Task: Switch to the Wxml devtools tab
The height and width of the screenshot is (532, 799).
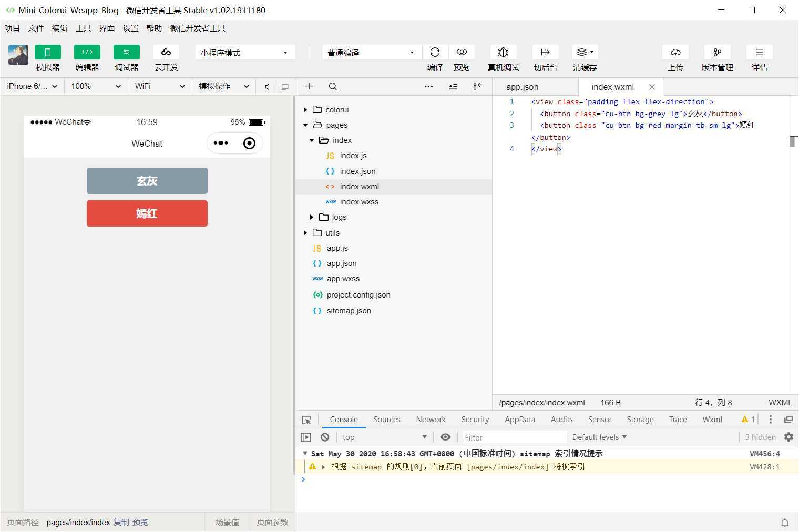Action: 712,420
